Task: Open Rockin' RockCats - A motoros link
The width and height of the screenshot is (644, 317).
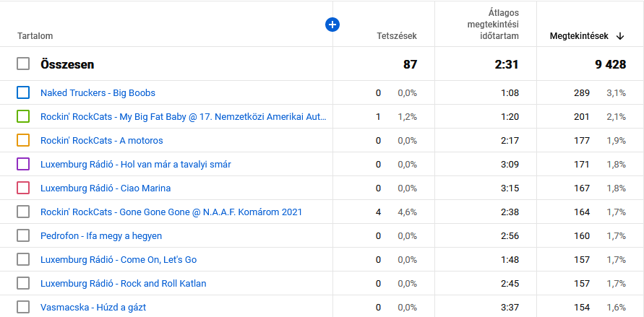Action: (101, 140)
